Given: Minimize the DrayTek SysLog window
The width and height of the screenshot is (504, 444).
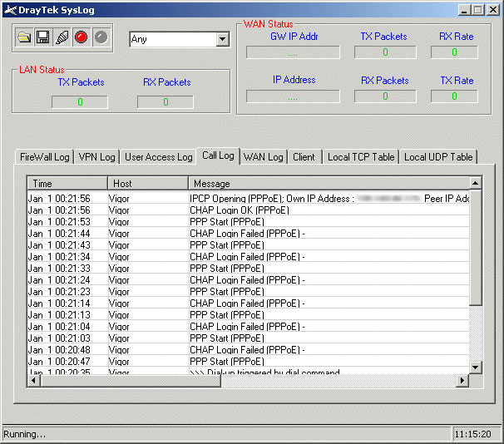Looking at the screenshot, I should (464, 10).
